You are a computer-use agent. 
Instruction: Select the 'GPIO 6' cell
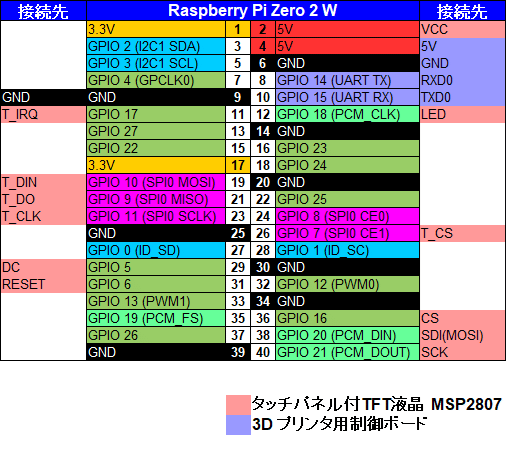point(156,284)
